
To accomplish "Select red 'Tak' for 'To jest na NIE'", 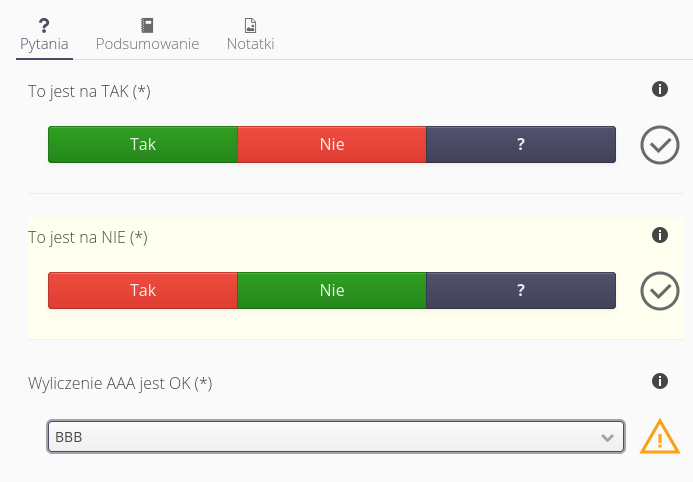I will pyautogui.click(x=143, y=290).
